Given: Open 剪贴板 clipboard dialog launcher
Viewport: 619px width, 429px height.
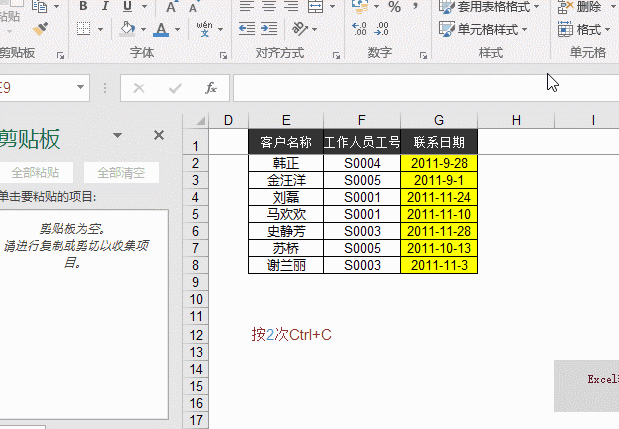Looking at the screenshot, I should pos(60,56).
